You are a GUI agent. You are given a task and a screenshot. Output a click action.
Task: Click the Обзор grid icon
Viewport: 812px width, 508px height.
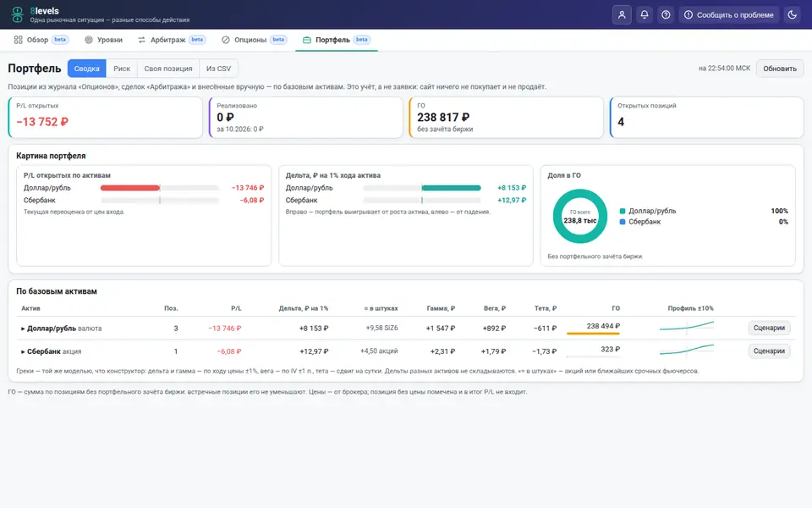click(18, 40)
